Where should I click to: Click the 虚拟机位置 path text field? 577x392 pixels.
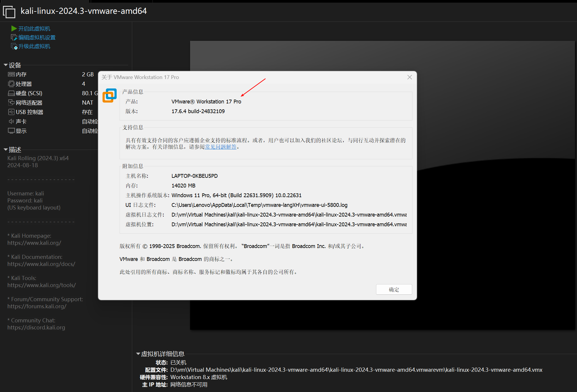[x=289, y=225]
